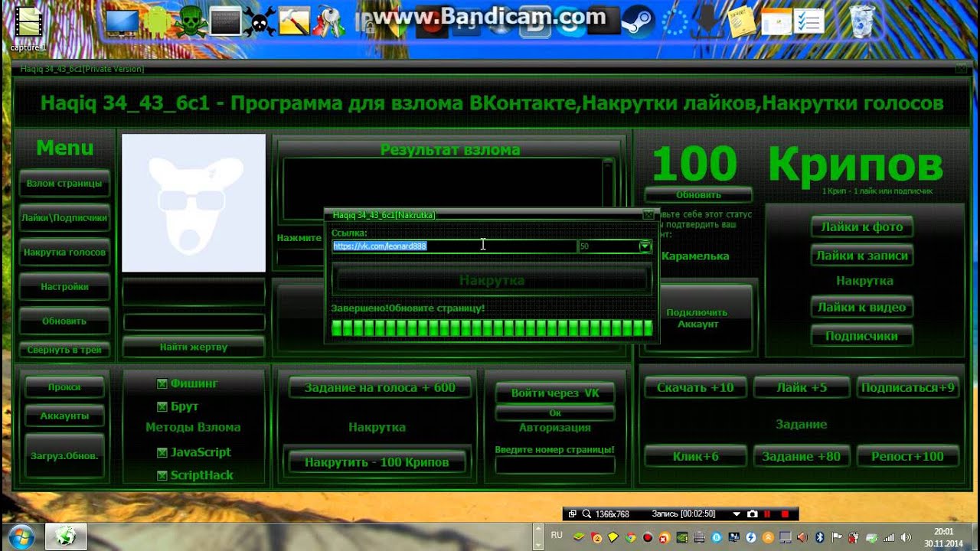
Task: Click Свернуть в трей menu item
Action: (x=64, y=350)
